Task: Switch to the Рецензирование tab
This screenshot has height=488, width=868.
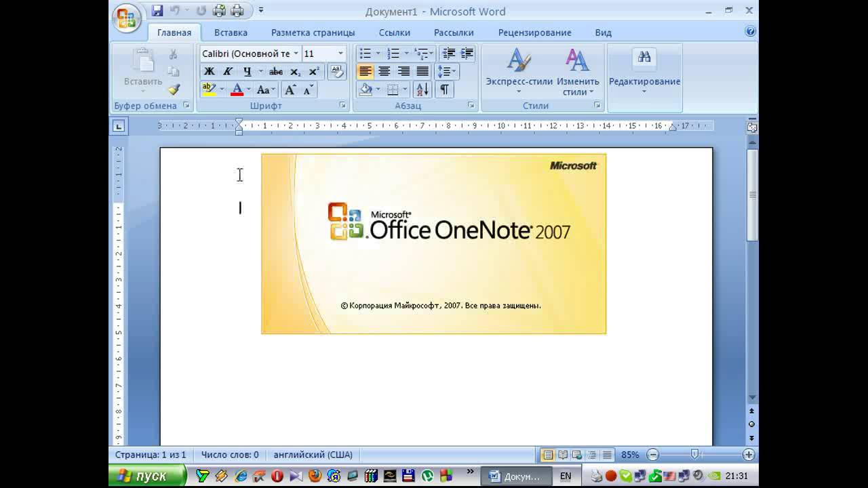Action: (534, 33)
